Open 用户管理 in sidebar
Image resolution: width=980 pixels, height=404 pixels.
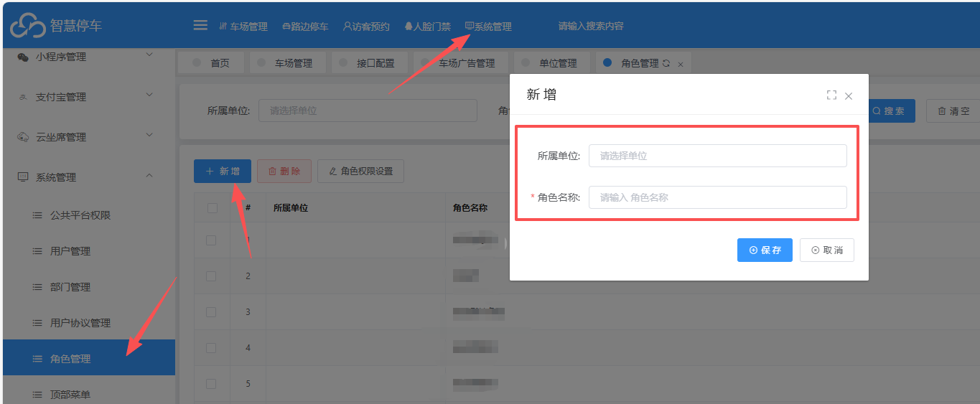coord(89,251)
